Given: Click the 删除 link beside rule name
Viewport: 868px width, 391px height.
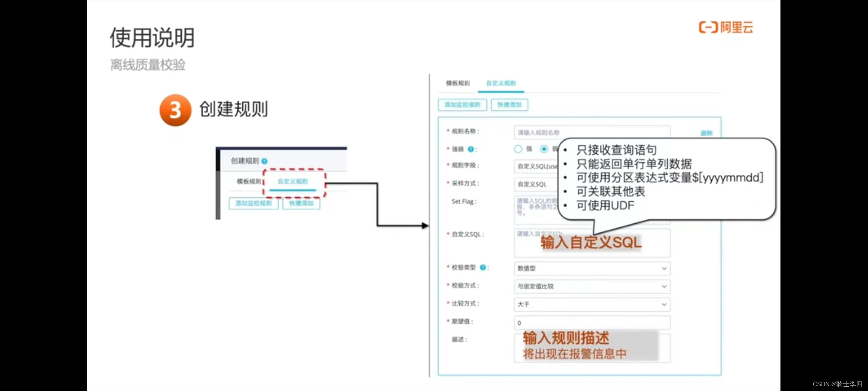Looking at the screenshot, I should 706,133.
